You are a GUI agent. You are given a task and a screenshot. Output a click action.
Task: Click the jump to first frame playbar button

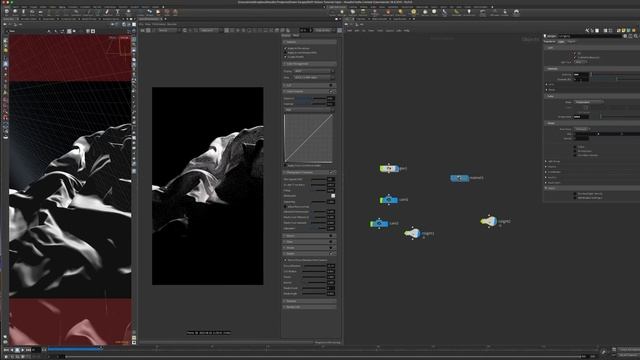(7, 350)
